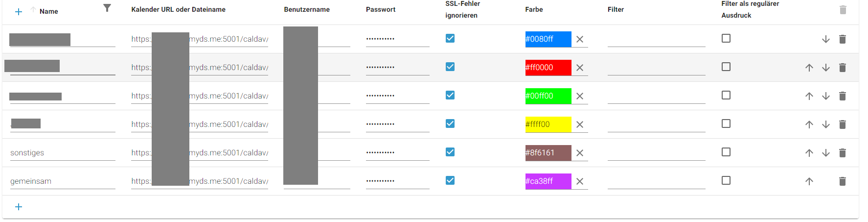This screenshot has width=868, height=222.
Task: Delete the gemeinsam calendar row
Action: click(x=843, y=181)
